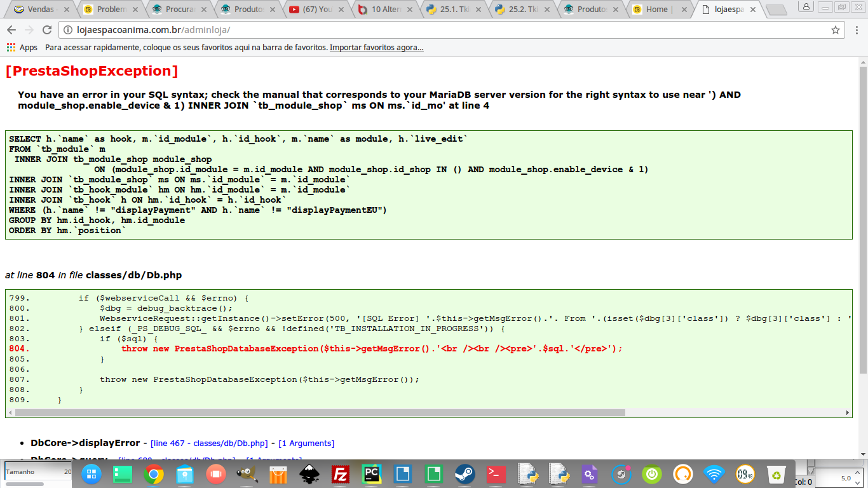Click the 'Importar favoritos agora...' link

pyautogui.click(x=376, y=48)
